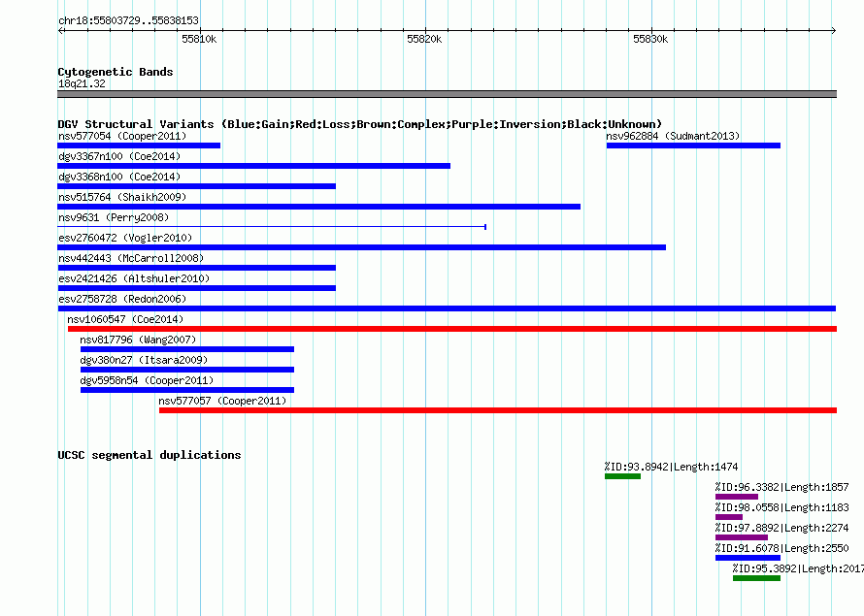Click the 55820k ruler position label
This screenshot has height=616, width=864.
(424, 39)
